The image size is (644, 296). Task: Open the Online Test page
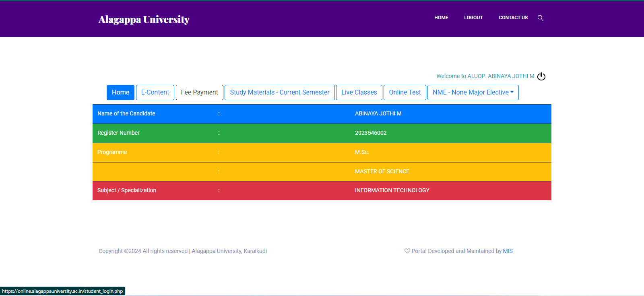(x=405, y=92)
